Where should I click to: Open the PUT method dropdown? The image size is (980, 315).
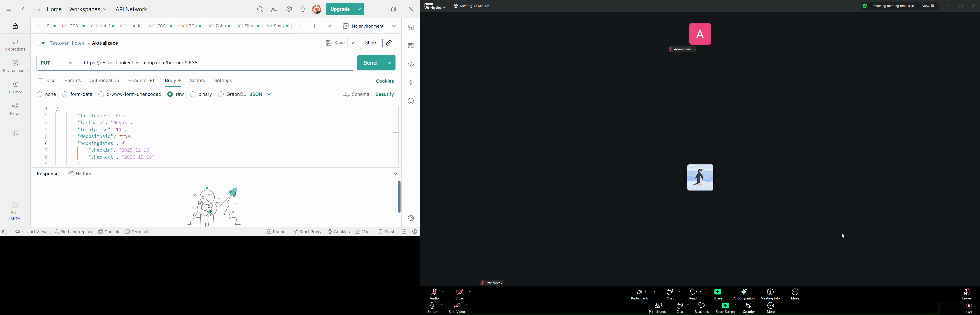point(57,63)
